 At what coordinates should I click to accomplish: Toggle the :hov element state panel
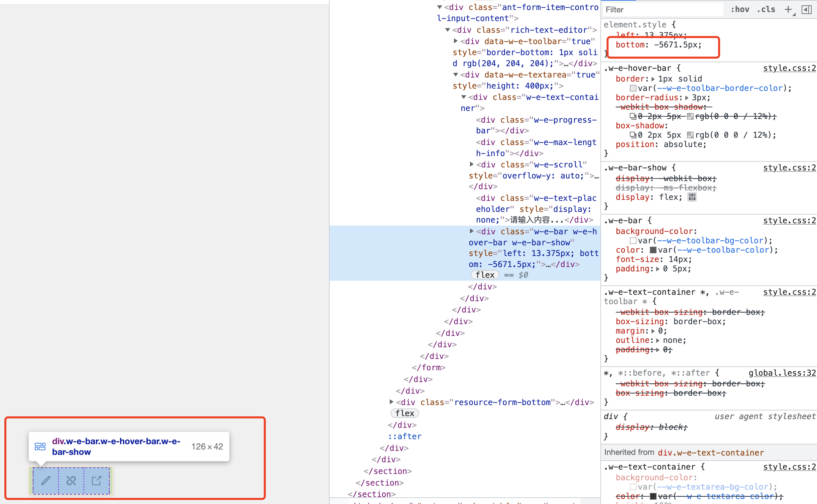tap(740, 9)
